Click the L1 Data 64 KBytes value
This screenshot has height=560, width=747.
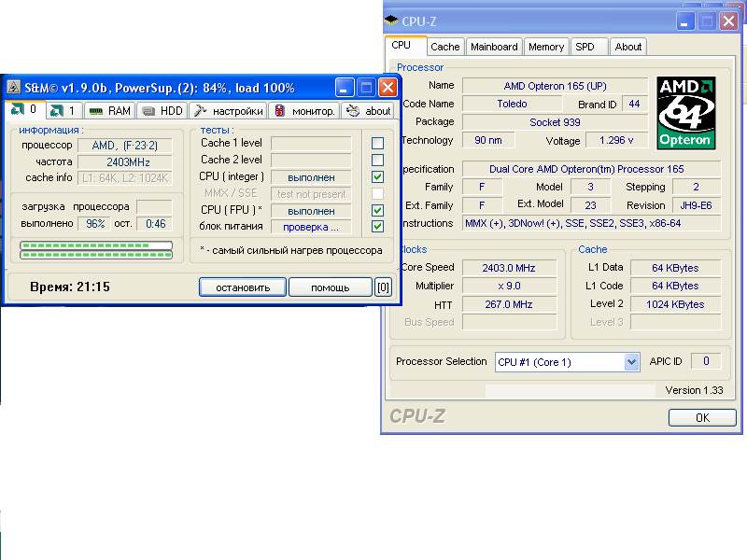675,268
